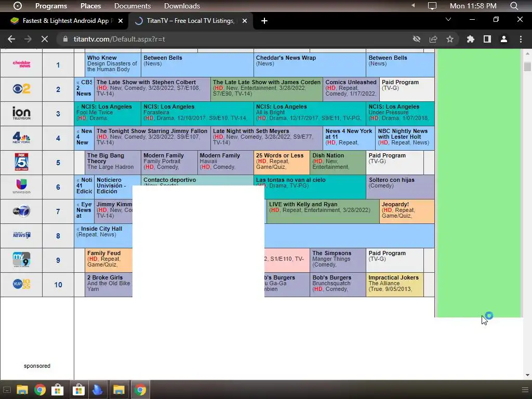532x399 pixels.
Task: Open the Places menu
Action: point(90,6)
